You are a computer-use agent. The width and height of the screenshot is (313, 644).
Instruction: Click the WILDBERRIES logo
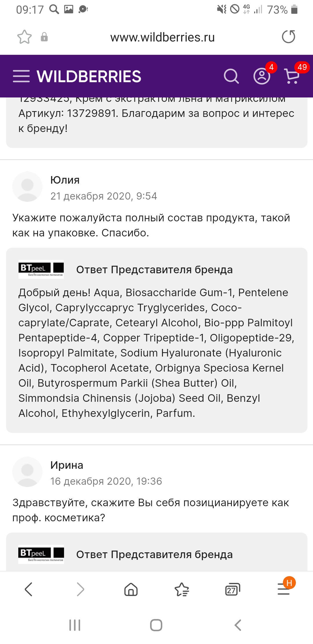(89, 77)
